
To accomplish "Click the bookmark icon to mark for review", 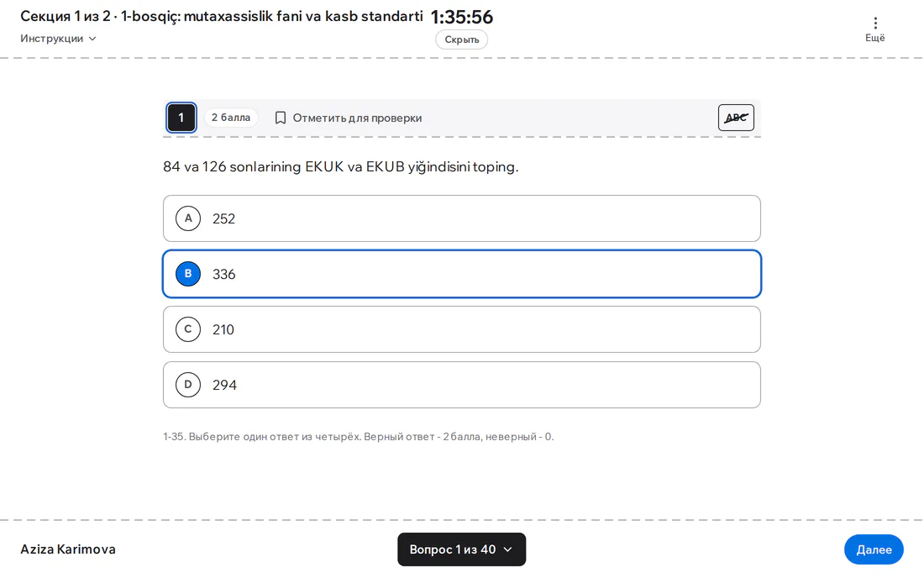I will click(281, 118).
